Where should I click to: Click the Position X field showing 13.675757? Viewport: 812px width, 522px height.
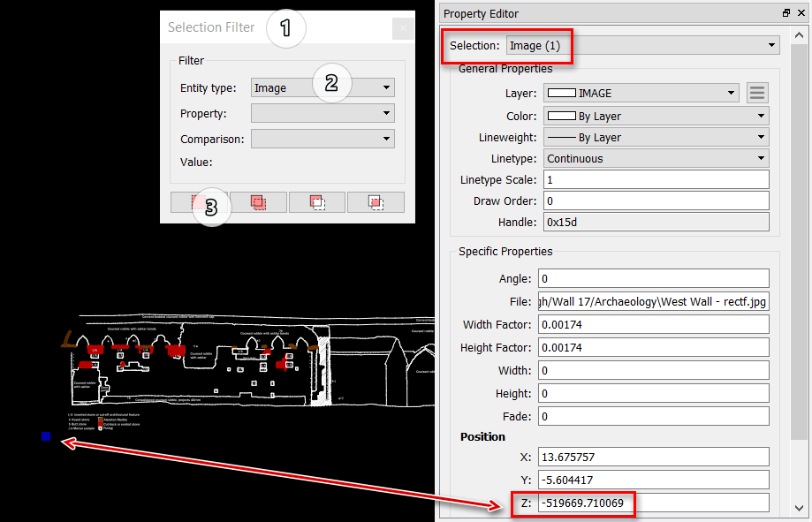coord(654,457)
